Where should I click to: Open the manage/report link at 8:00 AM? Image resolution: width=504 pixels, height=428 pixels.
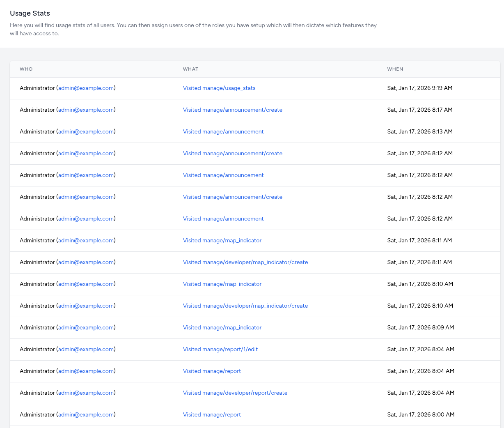tap(212, 414)
